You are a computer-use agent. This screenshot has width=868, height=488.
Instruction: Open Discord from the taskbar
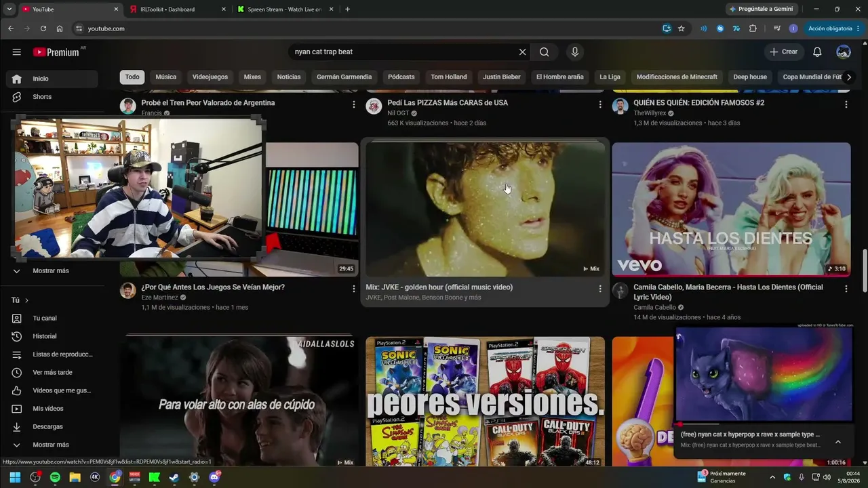click(x=214, y=477)
